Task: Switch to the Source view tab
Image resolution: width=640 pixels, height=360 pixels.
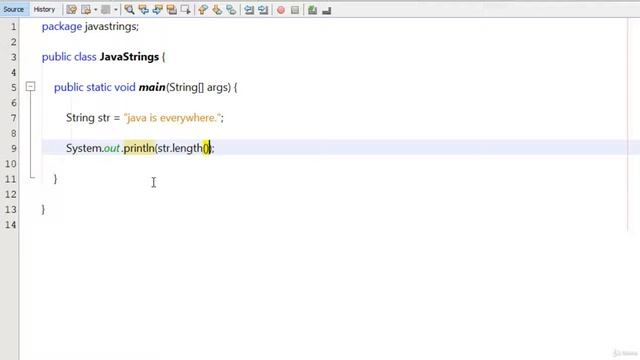Action: pyautogui.click(x=13, y=9)
